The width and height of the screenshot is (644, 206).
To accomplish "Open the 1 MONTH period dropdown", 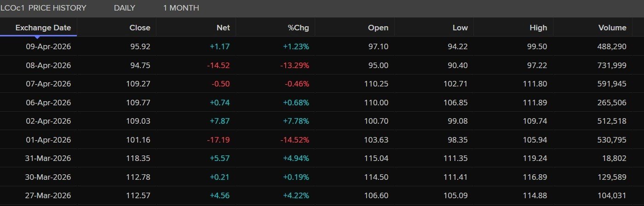I will (181, 8).
